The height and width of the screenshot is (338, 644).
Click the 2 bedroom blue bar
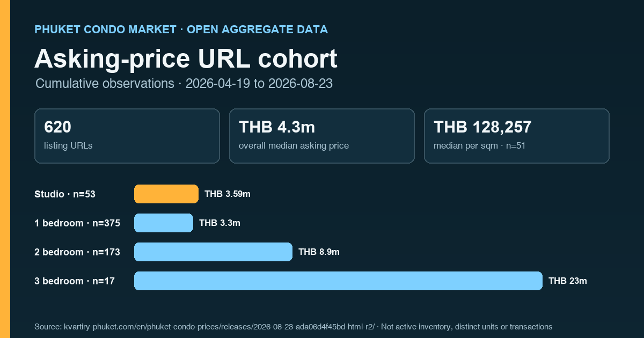tap(213, 252)
